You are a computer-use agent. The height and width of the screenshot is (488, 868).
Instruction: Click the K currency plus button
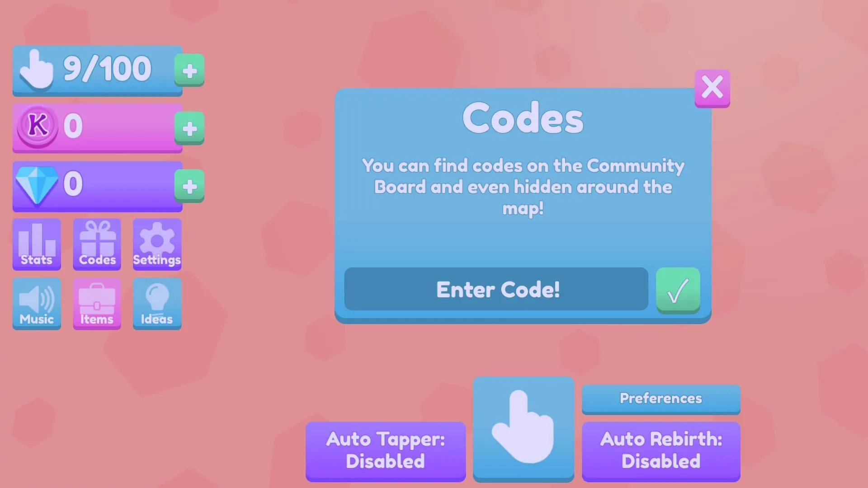pos(189,126)
